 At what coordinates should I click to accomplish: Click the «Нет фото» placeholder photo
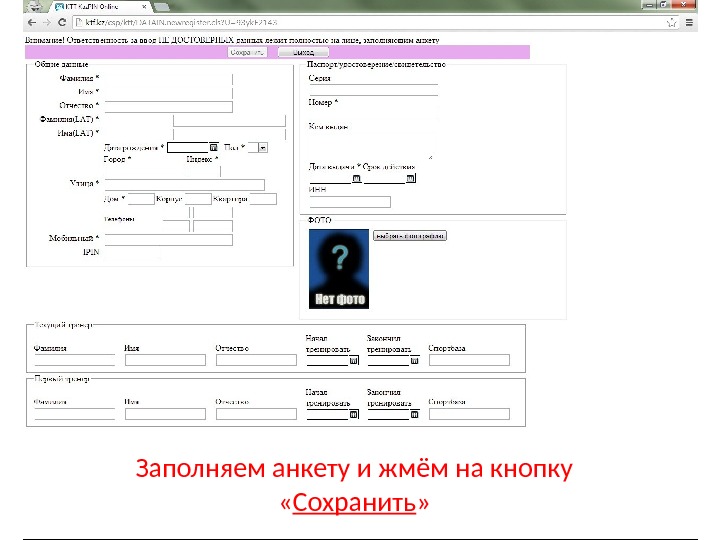[339, 269]
